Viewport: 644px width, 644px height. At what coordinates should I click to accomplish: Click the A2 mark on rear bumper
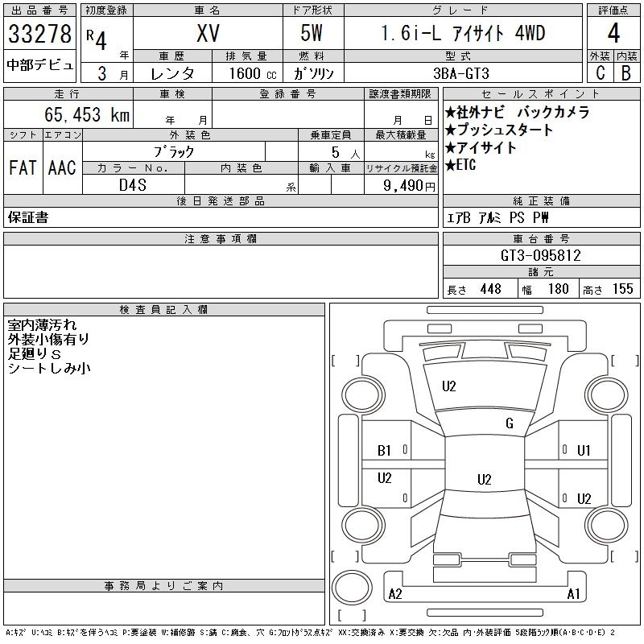(x=395, y=594)
